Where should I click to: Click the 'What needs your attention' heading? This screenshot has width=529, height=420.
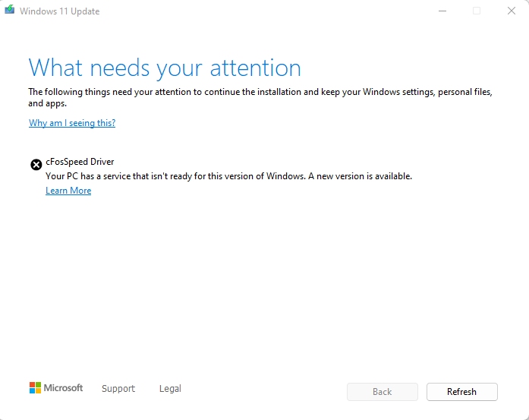[165, 68]
